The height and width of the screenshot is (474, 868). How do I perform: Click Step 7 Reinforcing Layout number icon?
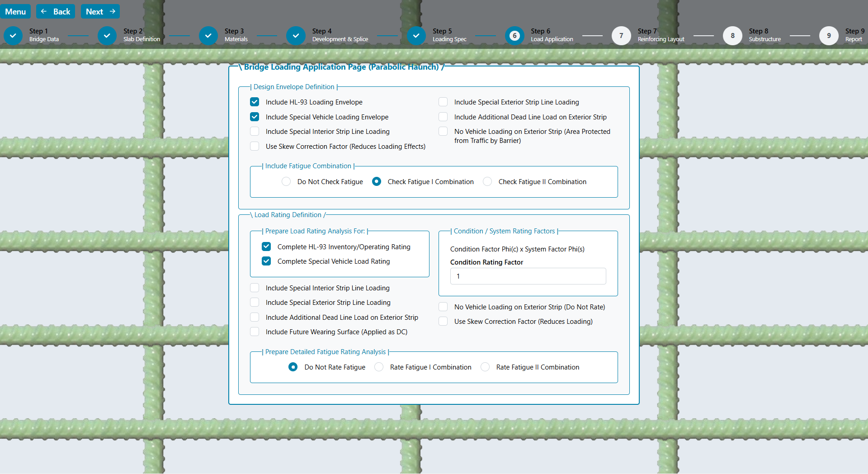coord(621,36)
